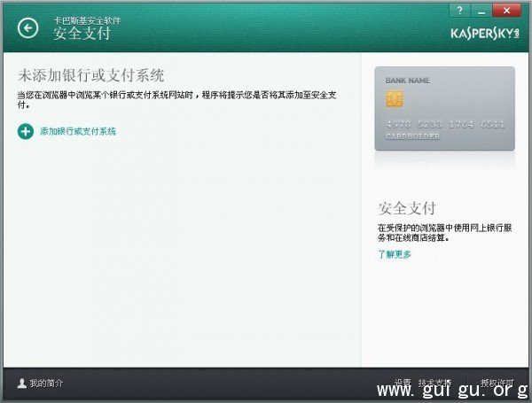This screenshot has width=532, height=403.
Task: Click paragraph starting 当您在浏览器中浏览某个银行
Action: coord(176,100)
